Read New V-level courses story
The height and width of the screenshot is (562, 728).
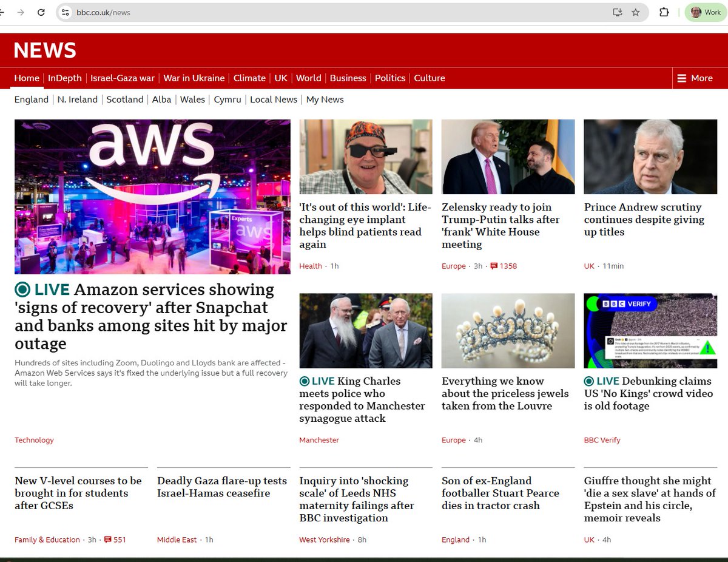pos(78,493)
